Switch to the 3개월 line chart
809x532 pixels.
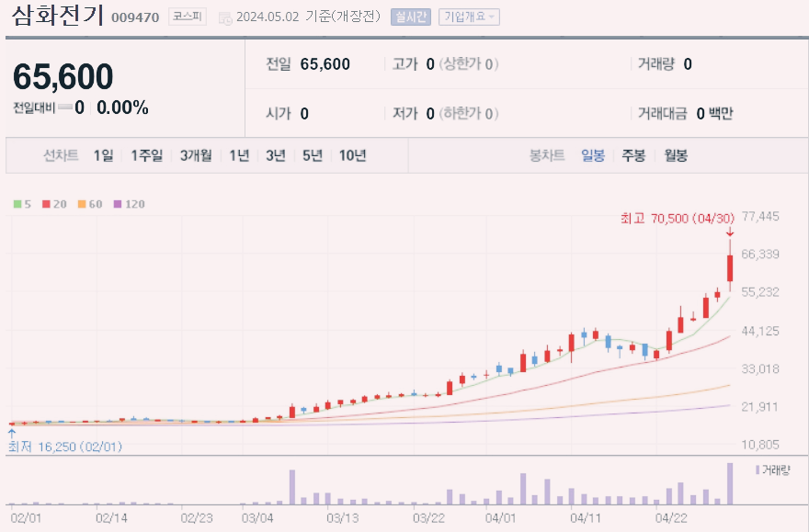click(196, 155)
